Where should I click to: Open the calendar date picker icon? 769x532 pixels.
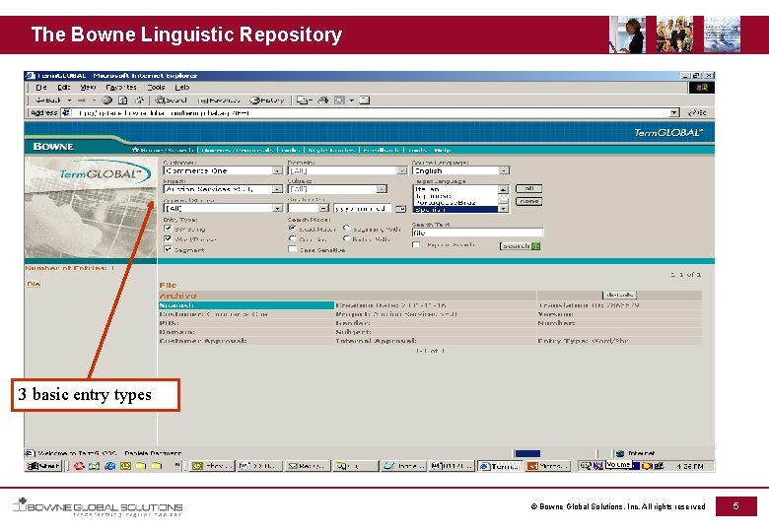400,209
